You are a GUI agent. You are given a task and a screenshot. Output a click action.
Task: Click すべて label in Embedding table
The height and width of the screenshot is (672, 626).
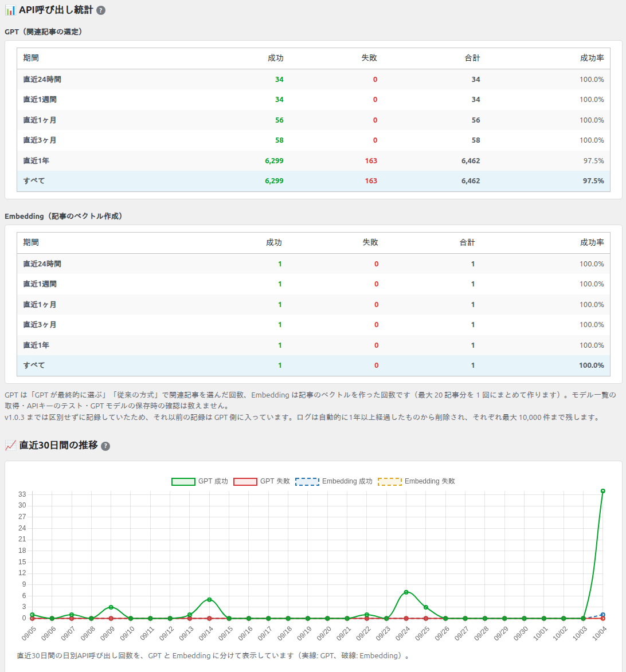pyautogui.click(x=34, y=365)
